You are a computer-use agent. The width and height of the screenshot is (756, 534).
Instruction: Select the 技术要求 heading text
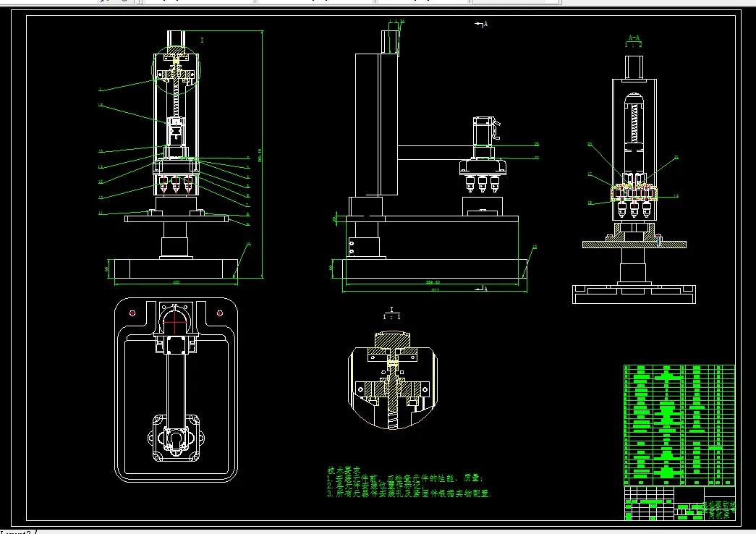(344, 470)
